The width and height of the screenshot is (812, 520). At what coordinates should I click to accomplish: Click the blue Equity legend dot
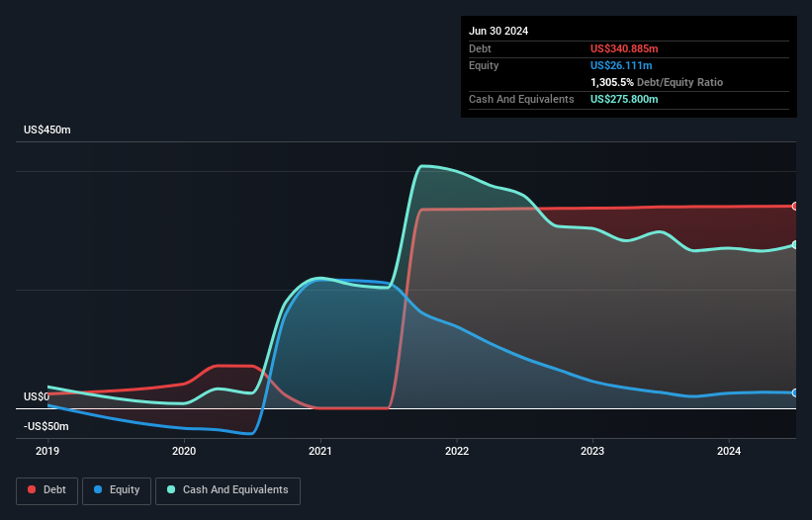98,489
